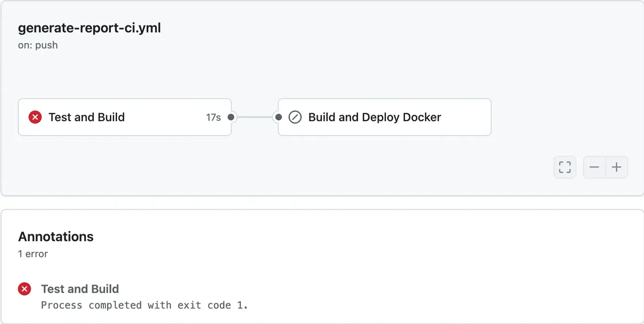Click the Annotations heading
The height and width of the screenshot is (324, 644).
(x=56, y=237)
